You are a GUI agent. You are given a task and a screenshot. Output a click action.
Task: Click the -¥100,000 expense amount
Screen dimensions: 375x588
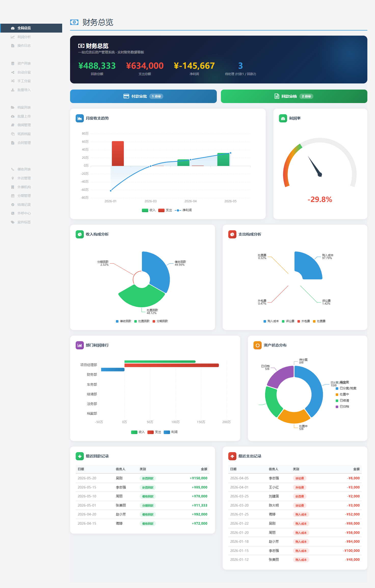[x=351, y=551]
